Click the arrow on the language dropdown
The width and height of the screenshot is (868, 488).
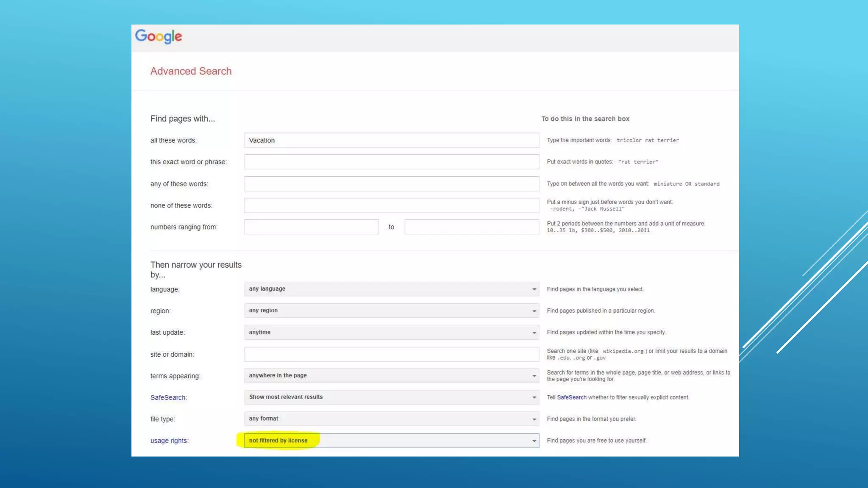[x=534, y=289]
